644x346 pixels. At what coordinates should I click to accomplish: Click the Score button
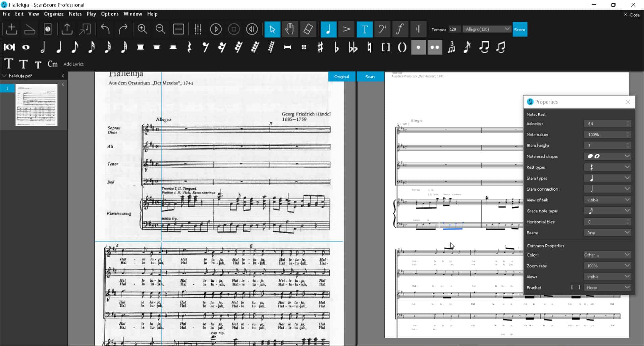pyautogui.click(x=520, y=30)
